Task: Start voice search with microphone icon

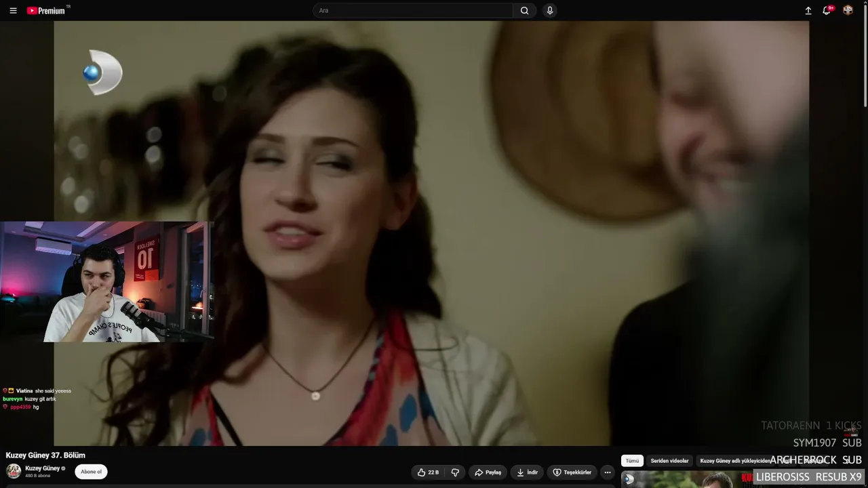Action: (x=550, y=11)
